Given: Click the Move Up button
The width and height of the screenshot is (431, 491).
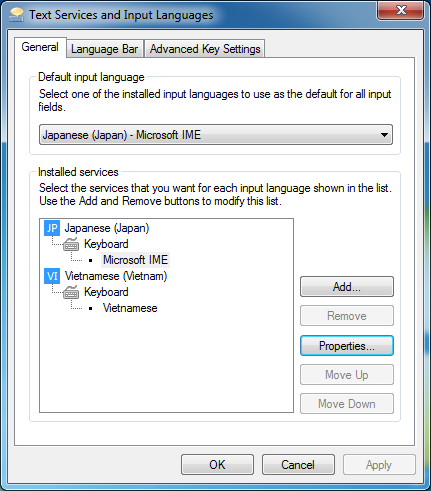Looking at the screenshot, I should (x=347, y=375).
